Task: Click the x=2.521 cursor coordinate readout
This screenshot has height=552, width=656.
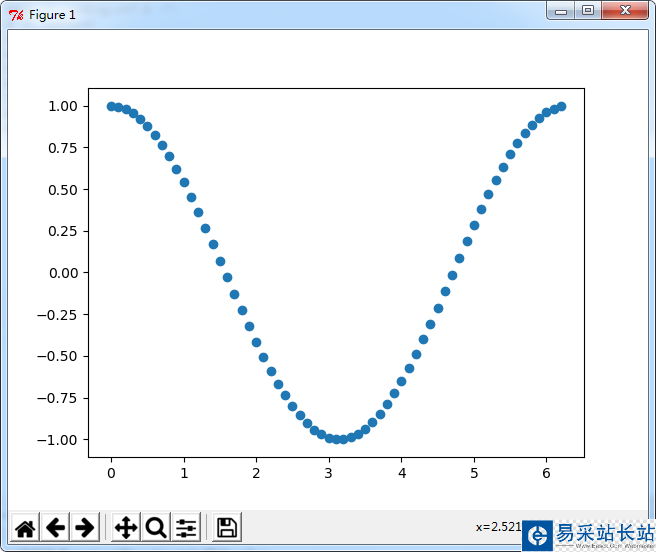Action: coord(498,526)
